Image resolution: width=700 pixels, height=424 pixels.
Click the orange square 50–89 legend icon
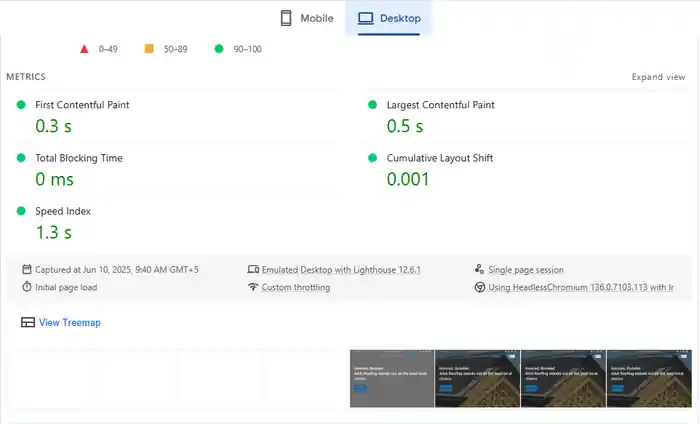(149, 49)
